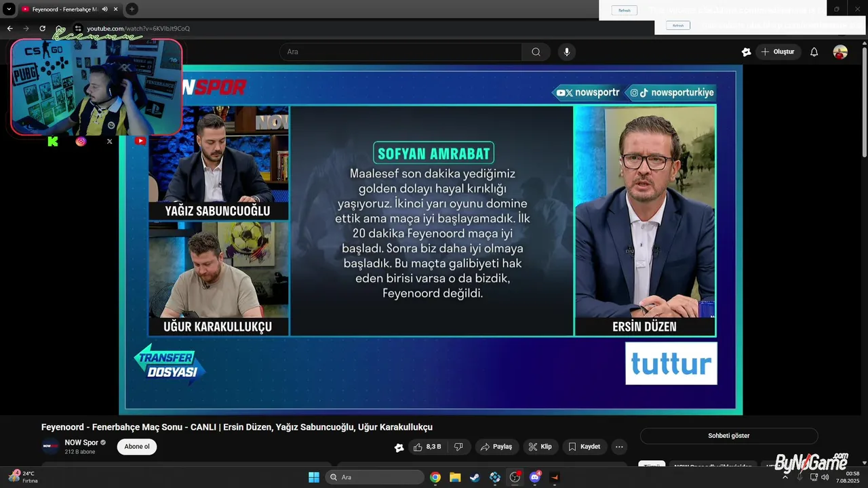Image resolution: width=868 pixels, height=488 pixels.
Task: Click the X icon under the webcam
Action: click(109, 141)
